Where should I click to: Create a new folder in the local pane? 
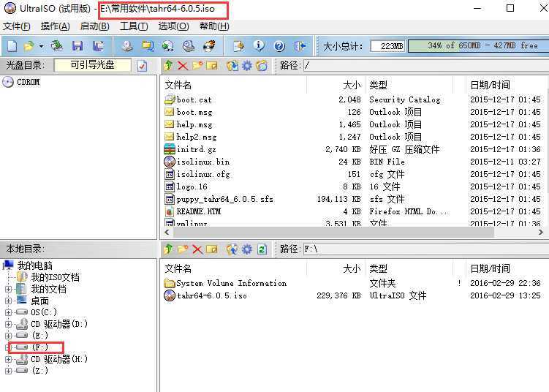click(183, 249)
